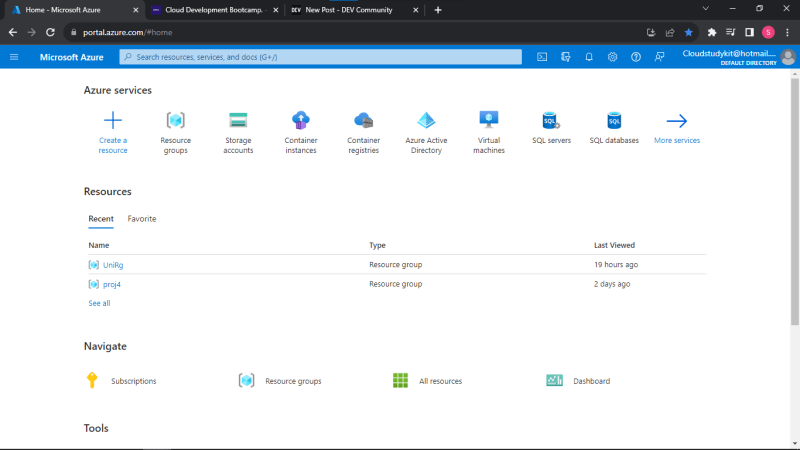Open the notifications bell
Image resolution: width=800 pixels, height=450 pixels.
point(589,57)
